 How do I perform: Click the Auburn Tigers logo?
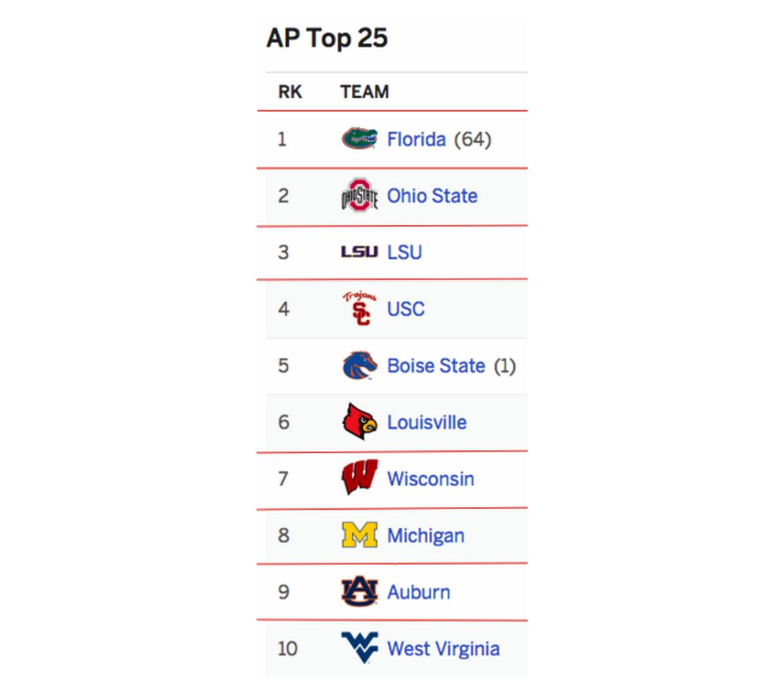tap(359, 591)
